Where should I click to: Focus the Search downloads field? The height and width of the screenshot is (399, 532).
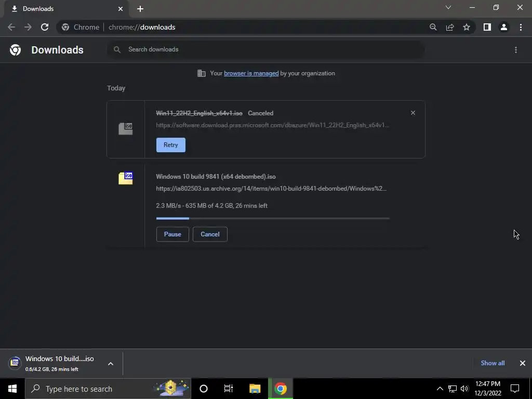[265, 49]
